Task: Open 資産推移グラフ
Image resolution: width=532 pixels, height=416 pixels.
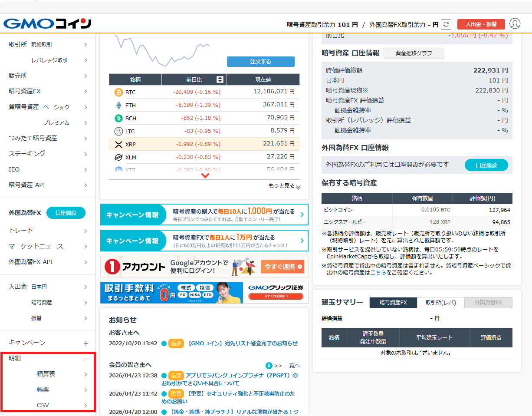Action: (x=414, y=53)
